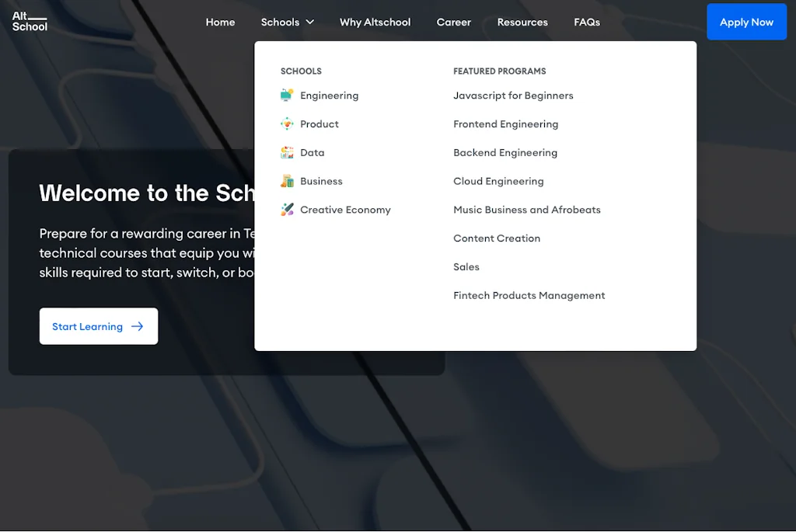Select the Engineering school computer icon
Screen dimensions: 796x532
click(288, 95)
